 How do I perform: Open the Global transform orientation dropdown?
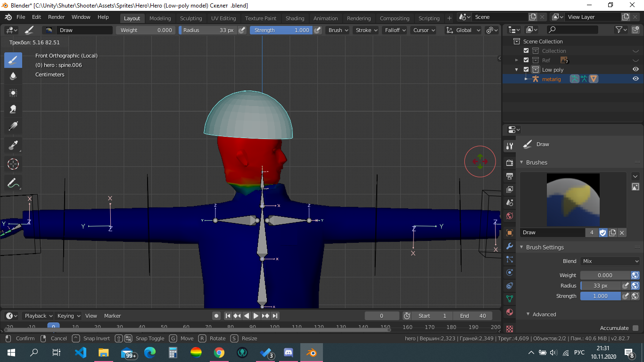(463, 30)
